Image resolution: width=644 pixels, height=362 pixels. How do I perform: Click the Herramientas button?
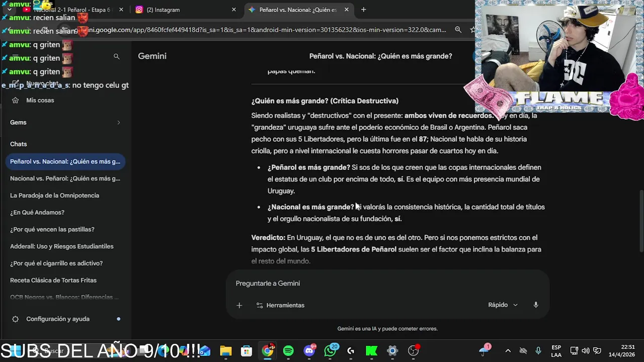click(x=280, y=305)
